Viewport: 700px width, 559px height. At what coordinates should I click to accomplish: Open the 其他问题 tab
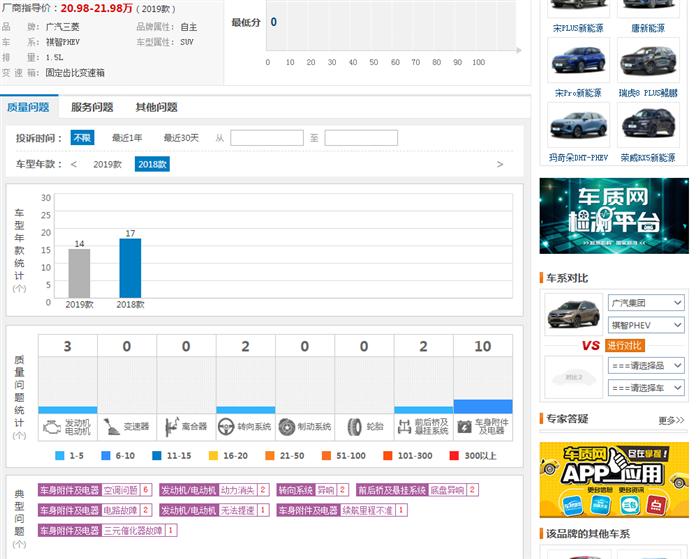156,107
